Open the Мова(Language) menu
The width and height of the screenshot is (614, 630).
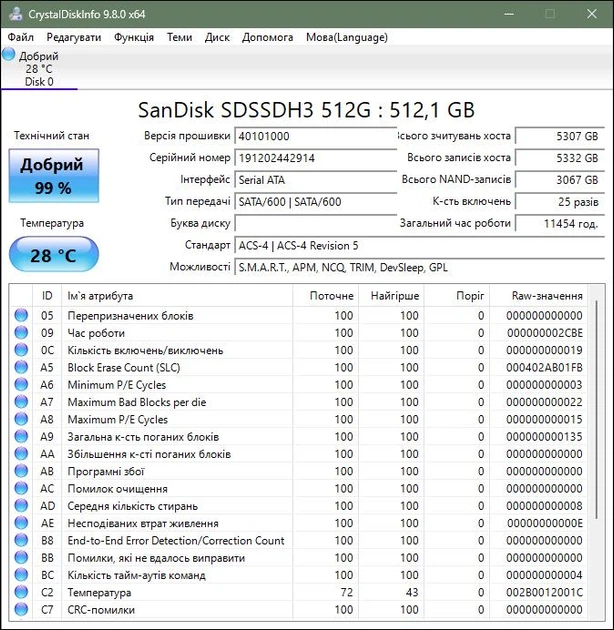pyautogui.click(x=347, y=37)
